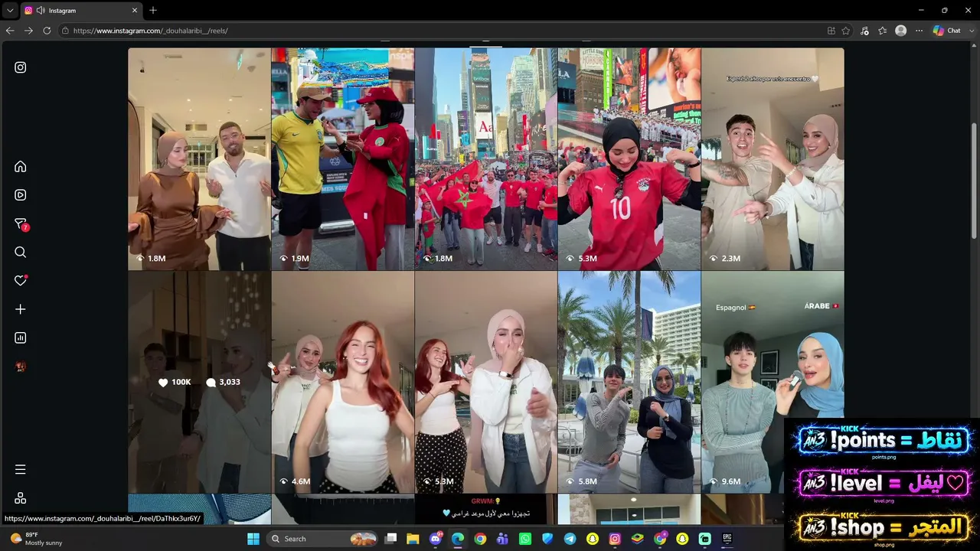Open the Espagnol vs Arabe reel
This screenshot has width=980, height=551.
pyautogui.click(x=773, y=382)
